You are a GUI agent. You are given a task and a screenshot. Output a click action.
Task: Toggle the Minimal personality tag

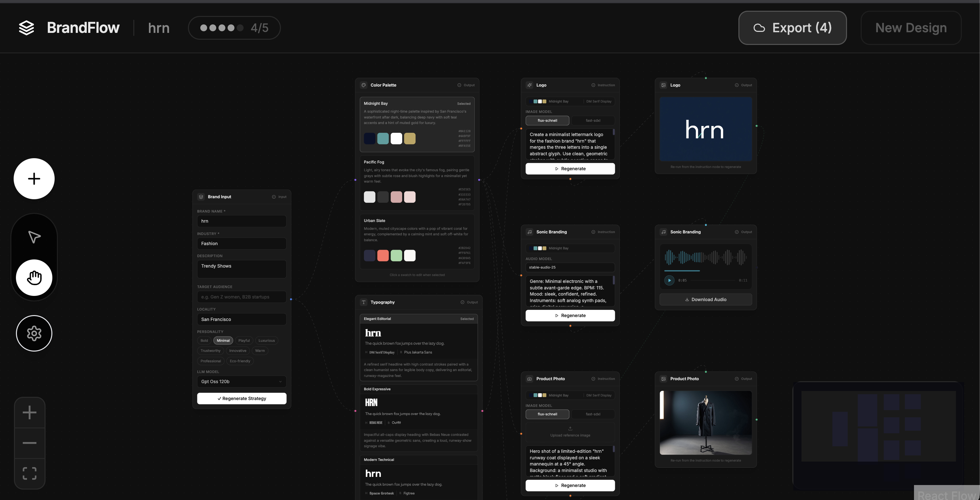[223, 340]
